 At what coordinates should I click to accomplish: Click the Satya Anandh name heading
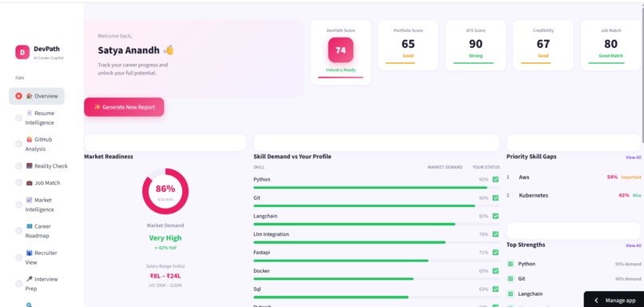(129, 50)
